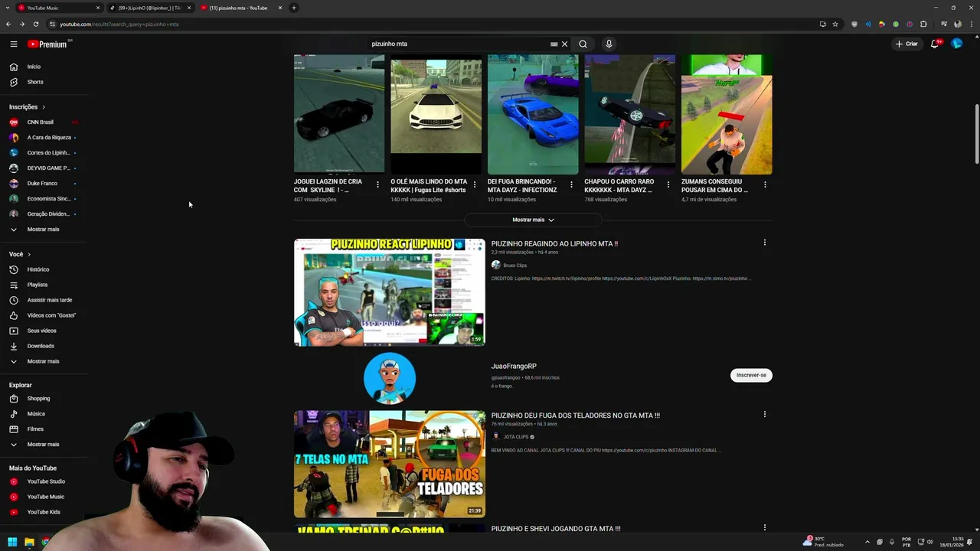The width and height of the screenshot is (980, 551).
Task: Reload the page
Action: (36, 24)
